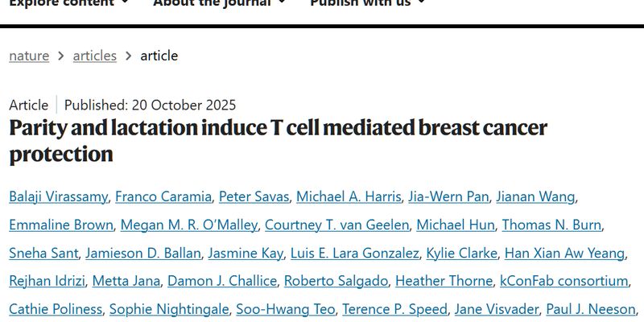The height and width of the screenshot is (322, 644).
Task: View the kConFab consortium link
Action: pyautogui.click(x=563, y=281)
